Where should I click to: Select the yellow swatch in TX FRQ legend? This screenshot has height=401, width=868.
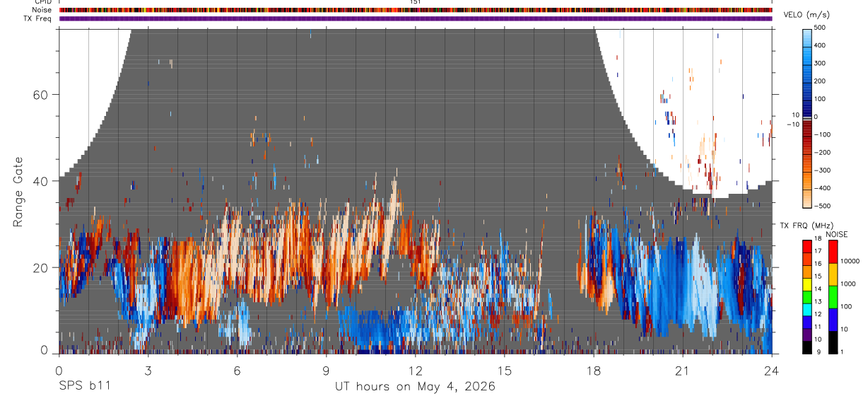[x=807, y=283]
